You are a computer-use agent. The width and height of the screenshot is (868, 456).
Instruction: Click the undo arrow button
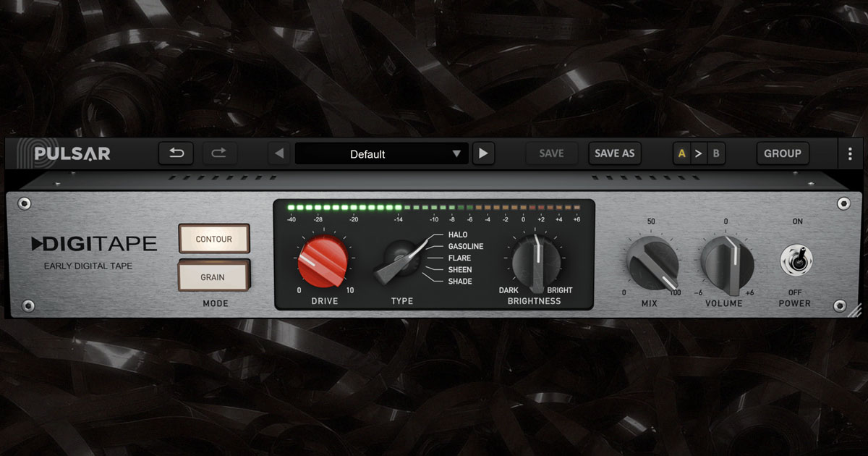click(177, 153)
